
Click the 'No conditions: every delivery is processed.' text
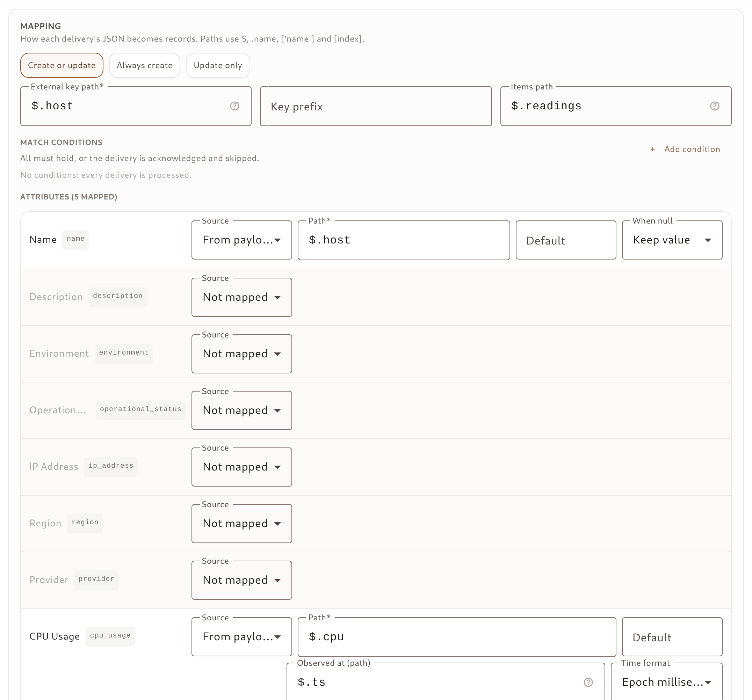pos(106,175)
